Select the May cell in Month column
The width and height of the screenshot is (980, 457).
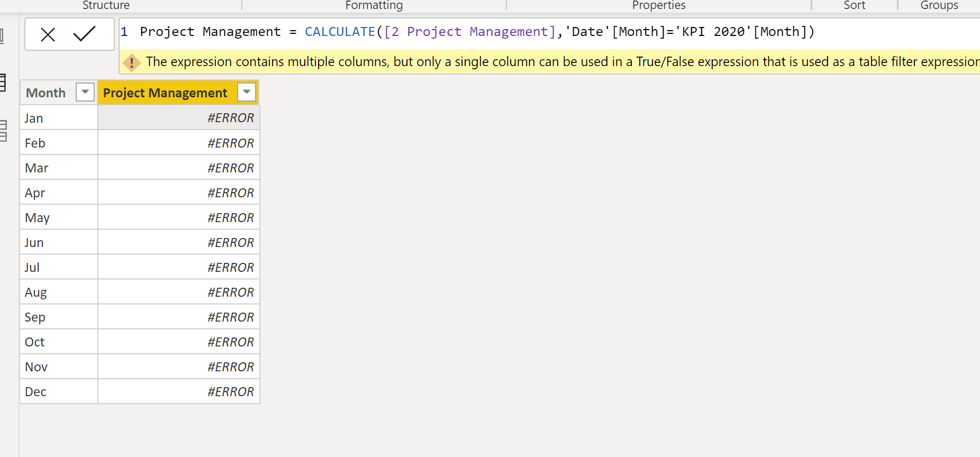point(59,217)
